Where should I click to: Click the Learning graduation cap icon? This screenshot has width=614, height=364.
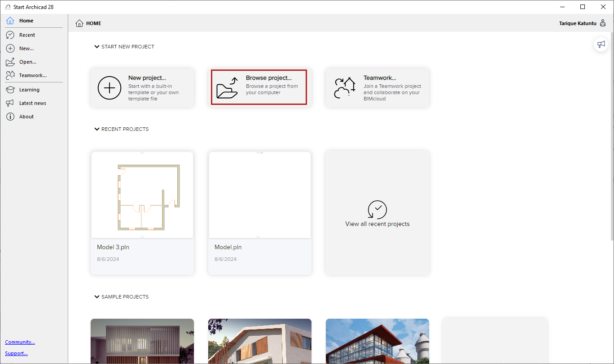(10, 90)
